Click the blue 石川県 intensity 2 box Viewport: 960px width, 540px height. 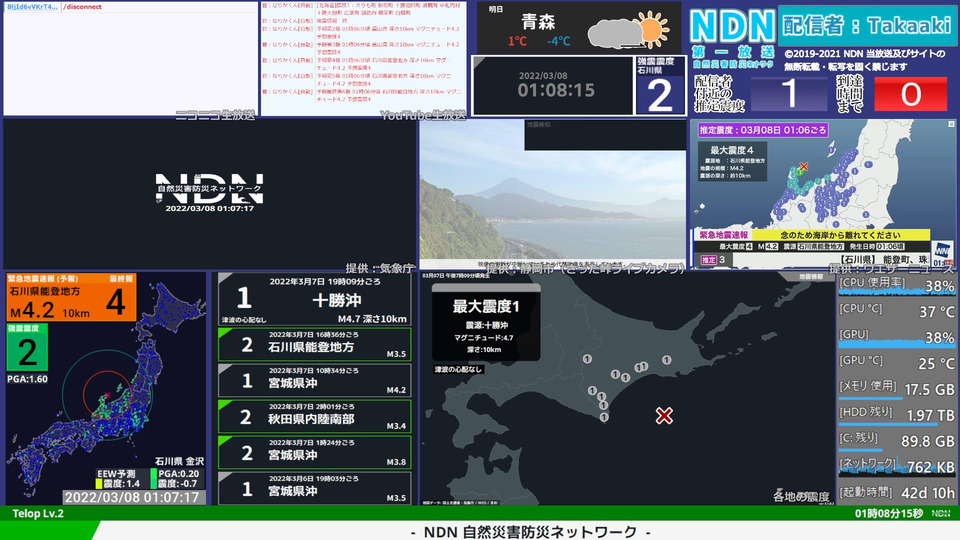660,86
